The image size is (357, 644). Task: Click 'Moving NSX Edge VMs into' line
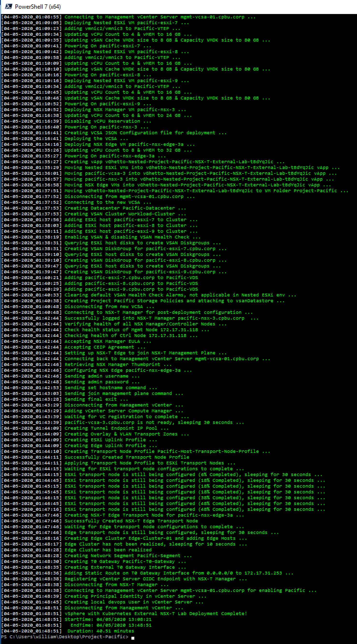click(x=166, y=185)
